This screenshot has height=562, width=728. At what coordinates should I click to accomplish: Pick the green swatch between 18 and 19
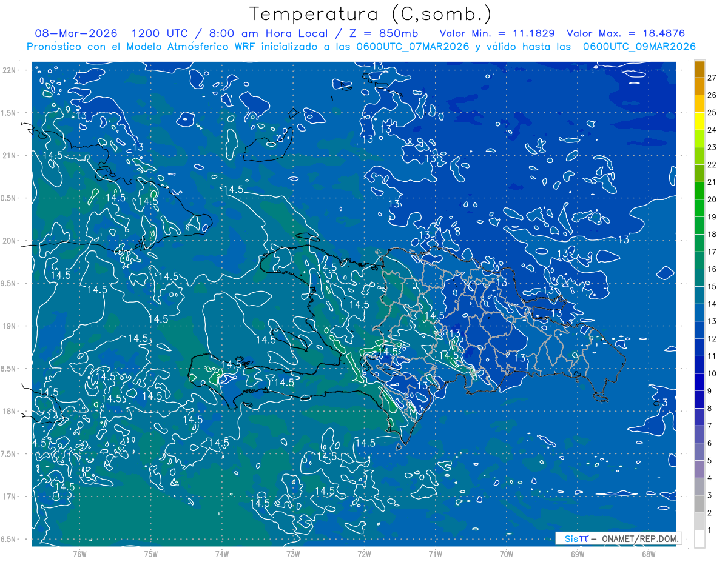click(699, 226)
